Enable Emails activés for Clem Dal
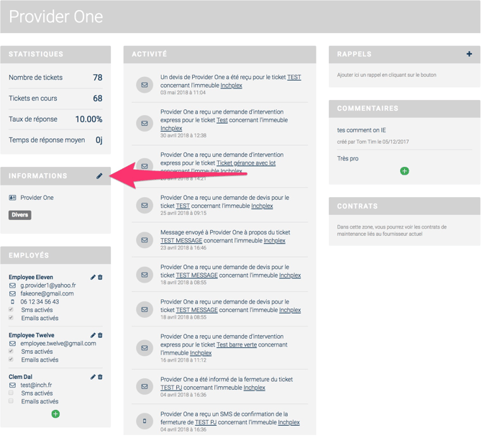Image resolution: width=482 pixels, height=448 pixels. (x=12, y=401)
